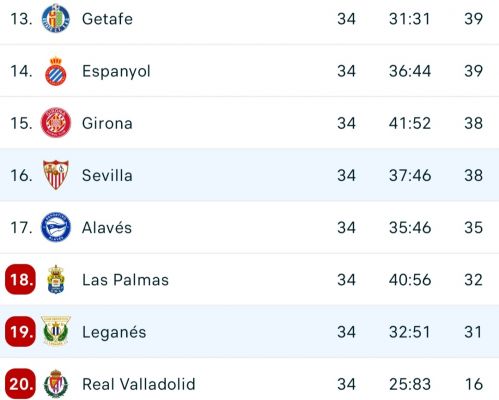Click the red position 18 relegation badge
499x400 pixels.
click(x=20, y=279)
